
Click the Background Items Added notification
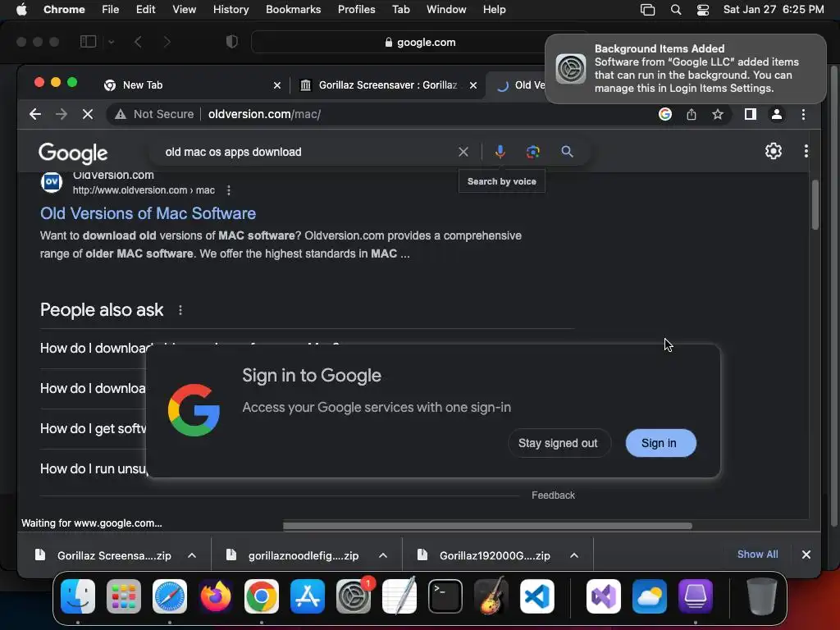(686, 69)
